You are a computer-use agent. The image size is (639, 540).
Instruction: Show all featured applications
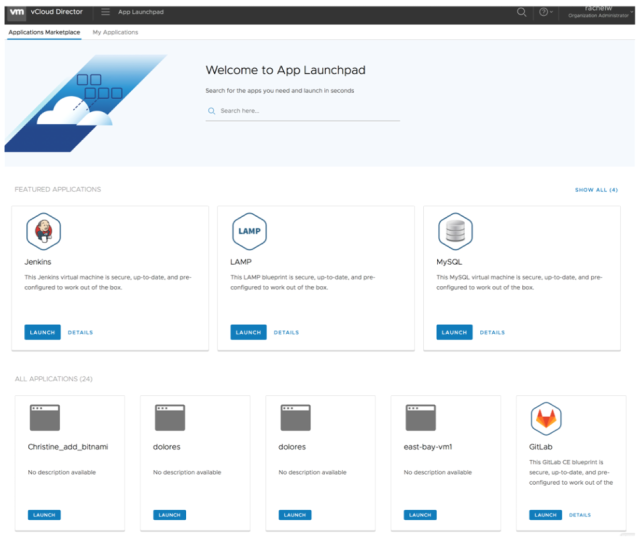tap(596, 189)
